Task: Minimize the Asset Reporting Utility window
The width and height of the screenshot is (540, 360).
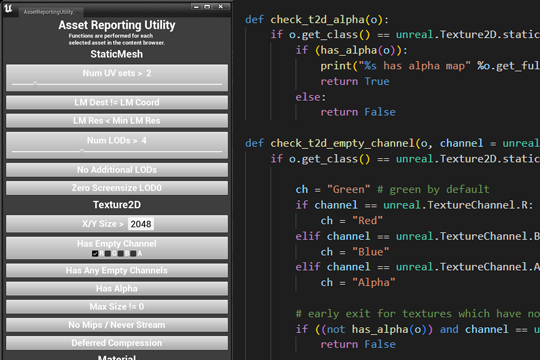Action: [x=196, y=7]
